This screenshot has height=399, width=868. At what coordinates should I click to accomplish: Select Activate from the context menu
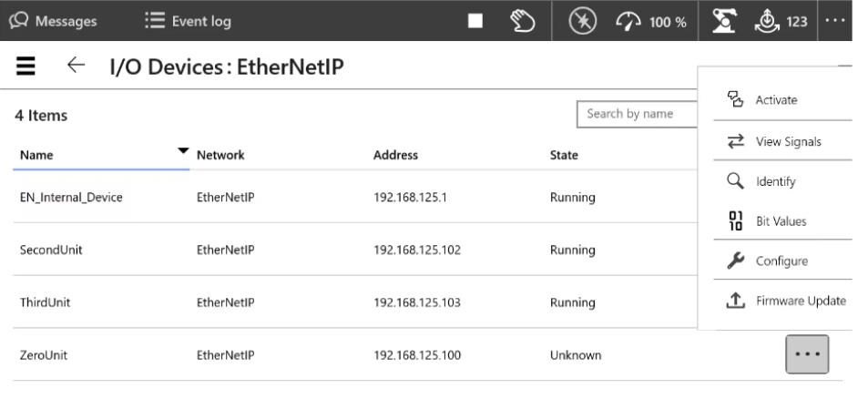(x=775, y=100)
